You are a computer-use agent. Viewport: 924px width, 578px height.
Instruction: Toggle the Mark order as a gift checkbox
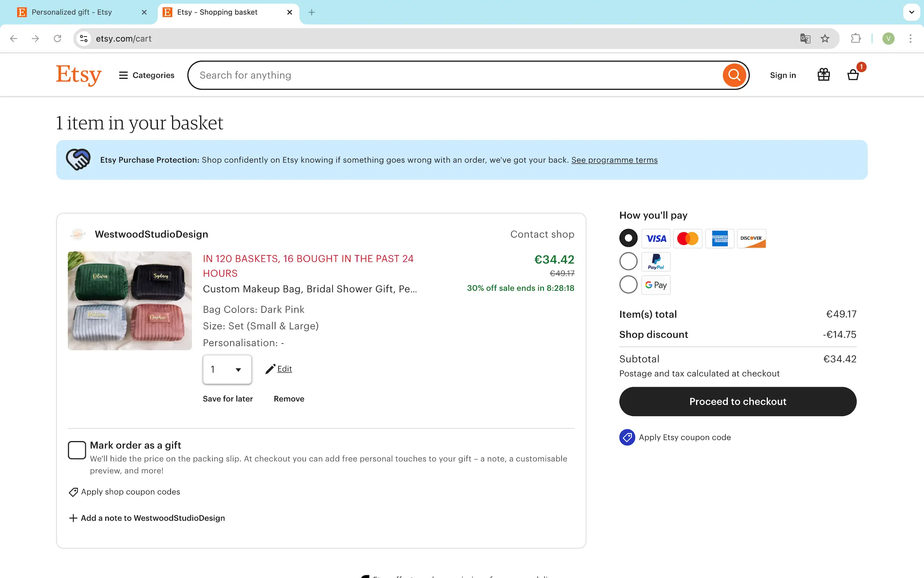(76, 450)
